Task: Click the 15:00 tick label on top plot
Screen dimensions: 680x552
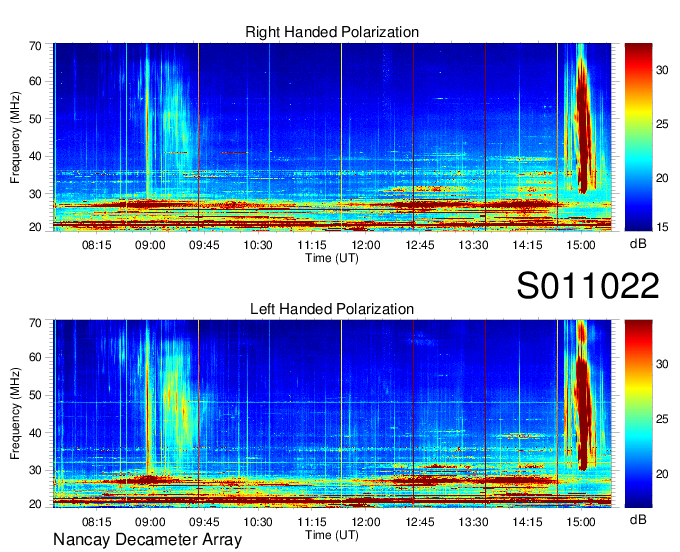Action: pos(581,245)
